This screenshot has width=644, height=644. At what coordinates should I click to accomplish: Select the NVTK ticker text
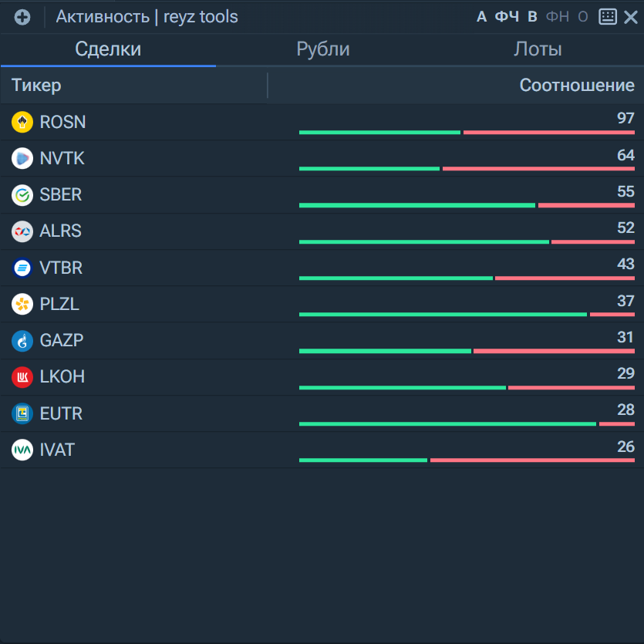[62, 158]
